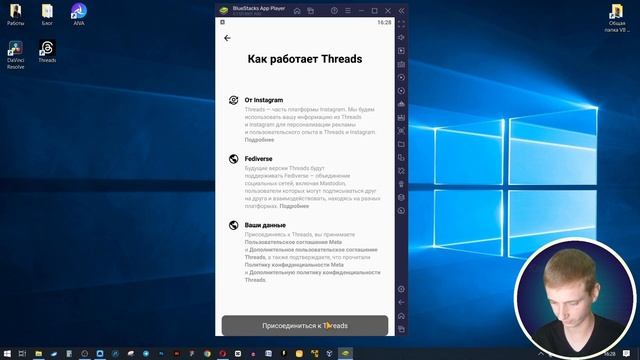
Task: Select the Работы desktop folder
Action: coord(16,14)
